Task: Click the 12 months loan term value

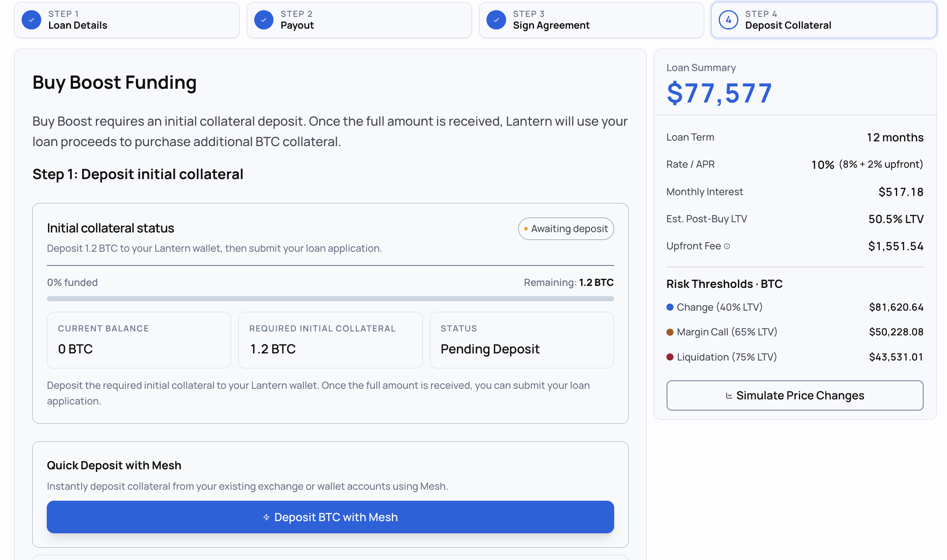Action: 895,137
